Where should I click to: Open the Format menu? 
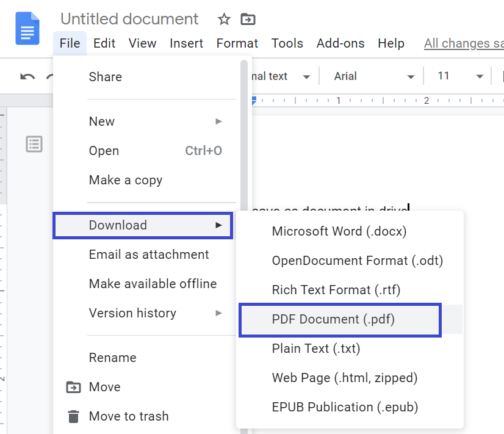pyautogui.click(x=237, y=43)
